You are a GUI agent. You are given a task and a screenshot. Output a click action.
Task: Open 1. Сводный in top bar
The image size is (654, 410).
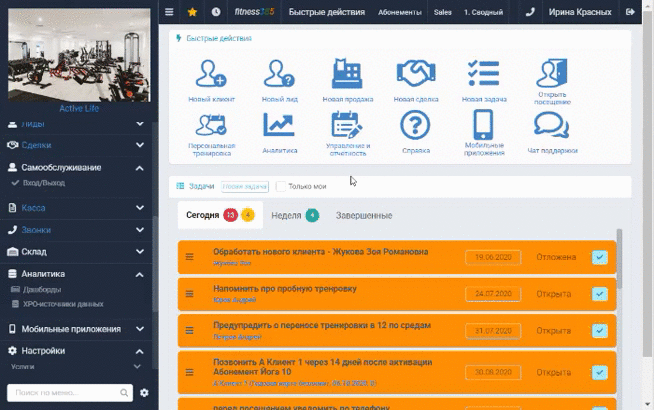(483, 12)
